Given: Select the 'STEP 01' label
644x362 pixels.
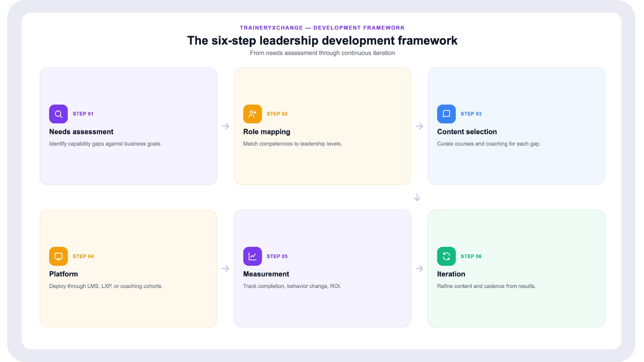Looking at the screenshot, I should click(x=83, y=114).
